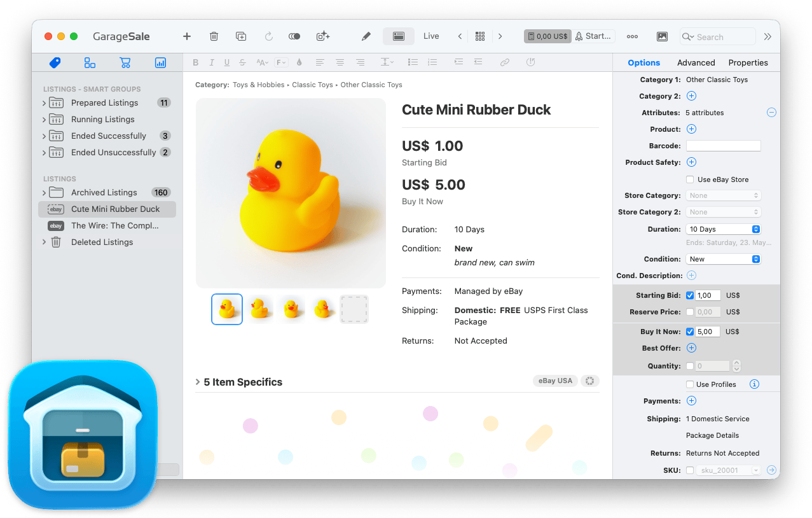Expand the Deleted Listings folder
Screen dimensions: 812x518
(44, 242)
